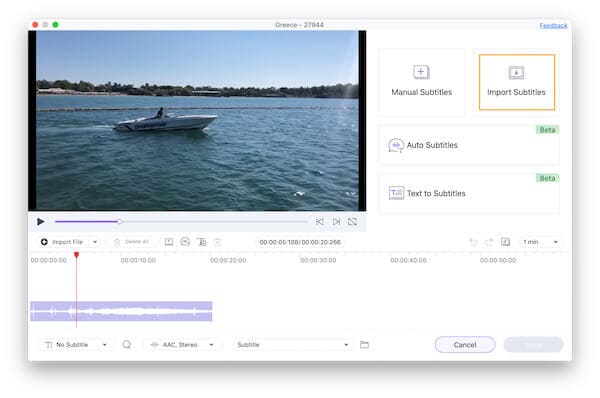This screenshot has height=398, width=600.
Task: Click Delete All subtitles button
Action: (x=132, y=242)
